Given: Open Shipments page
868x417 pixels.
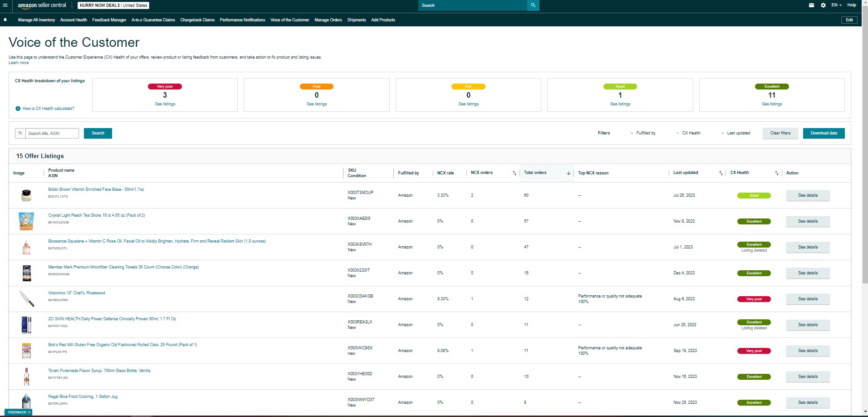Looking at the screenshot, I should pos(357,20).
